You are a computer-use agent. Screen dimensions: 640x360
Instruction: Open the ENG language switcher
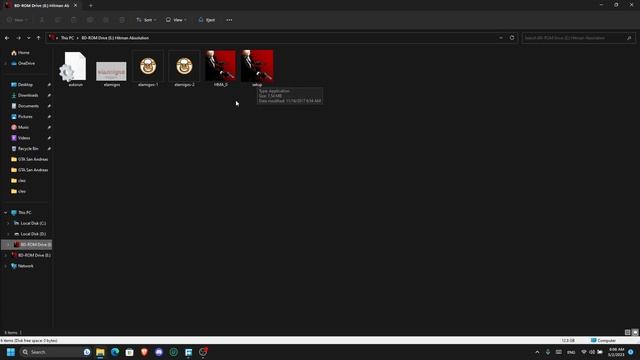571,352
